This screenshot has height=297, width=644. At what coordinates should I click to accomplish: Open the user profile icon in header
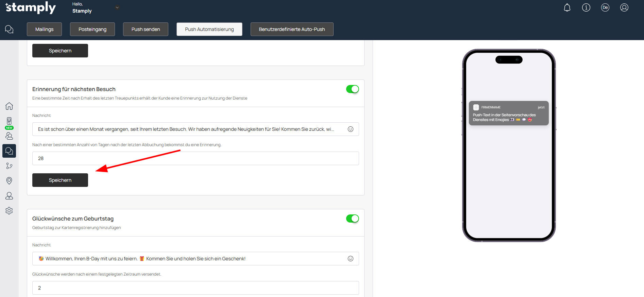tap(624, 7)
